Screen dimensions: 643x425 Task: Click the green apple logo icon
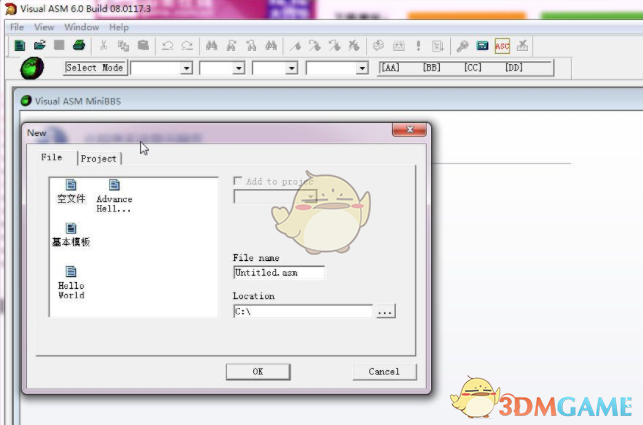tap(32, 68)
